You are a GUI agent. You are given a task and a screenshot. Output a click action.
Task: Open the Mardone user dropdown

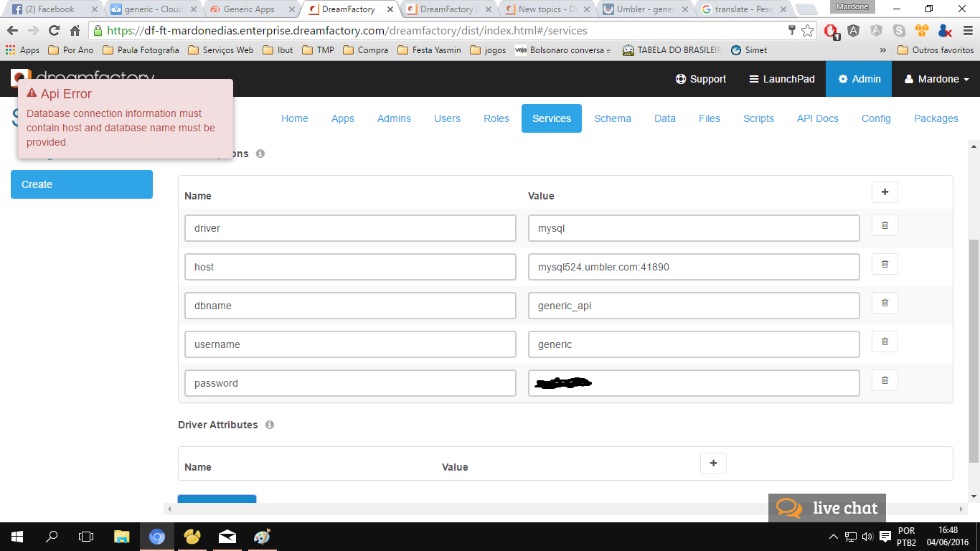[936, 79]
